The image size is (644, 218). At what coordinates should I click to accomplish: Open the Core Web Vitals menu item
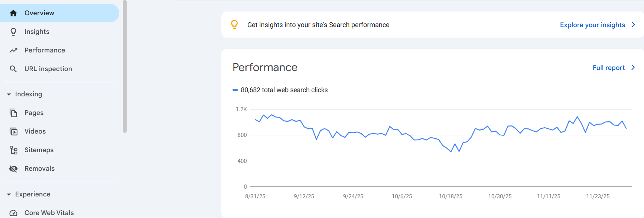tap(49, 213)
